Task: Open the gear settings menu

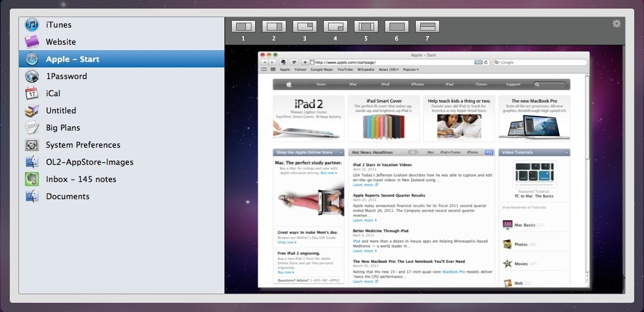Action: 616,24
